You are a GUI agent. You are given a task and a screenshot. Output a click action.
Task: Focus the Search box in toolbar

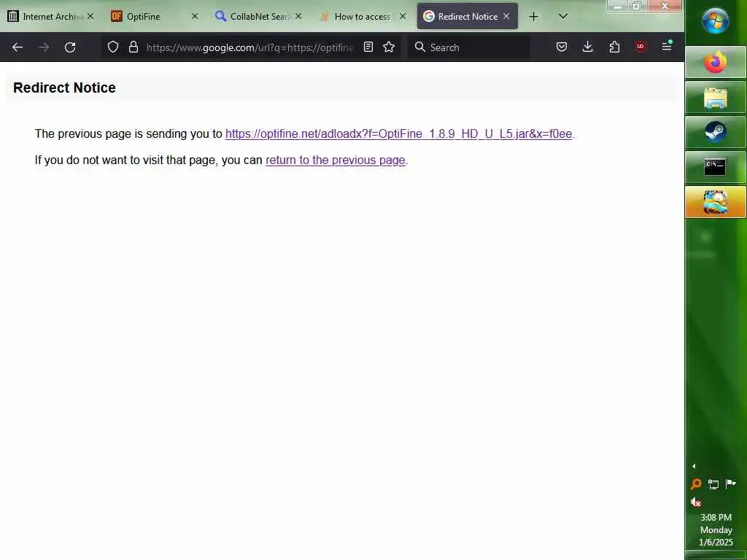[469, 47]
